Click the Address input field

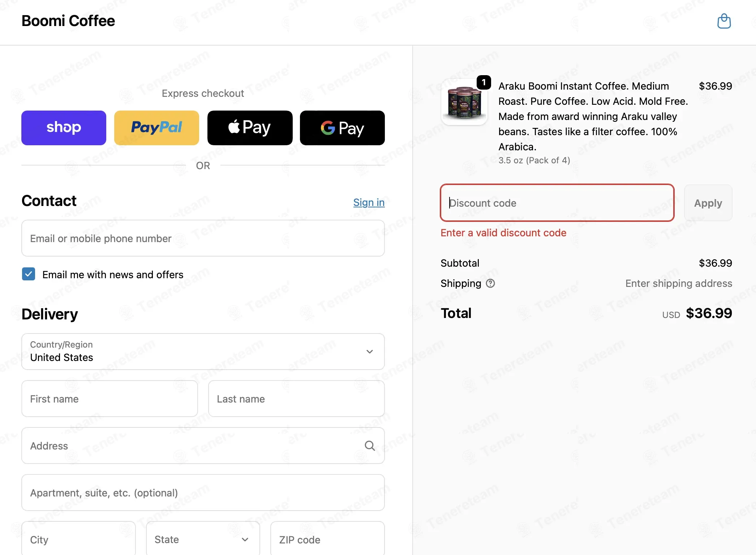(x=203, y=446)
